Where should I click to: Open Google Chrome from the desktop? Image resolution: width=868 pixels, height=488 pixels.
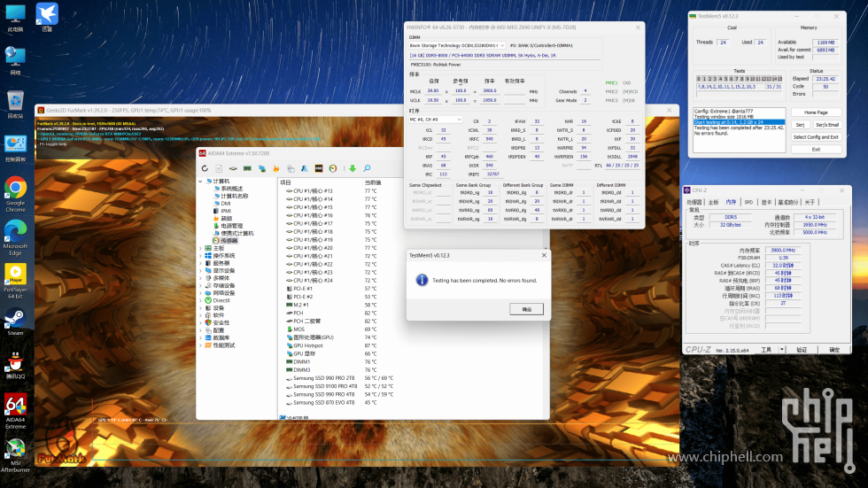16,195
